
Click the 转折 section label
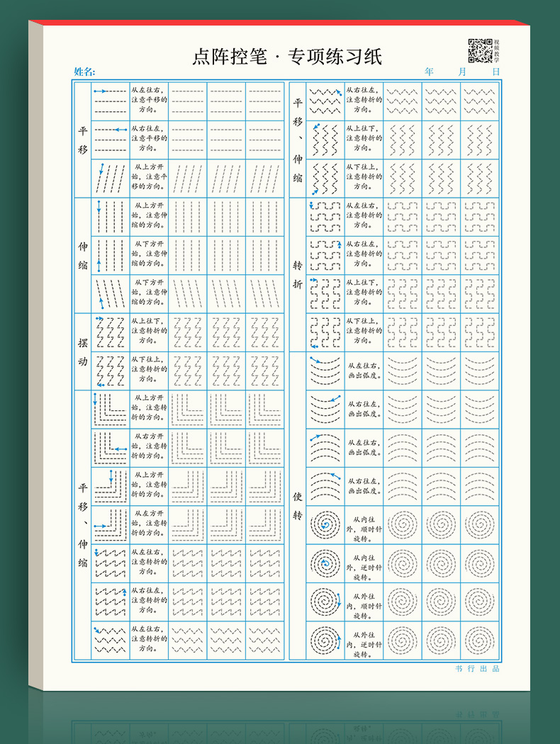click(298, 274)
